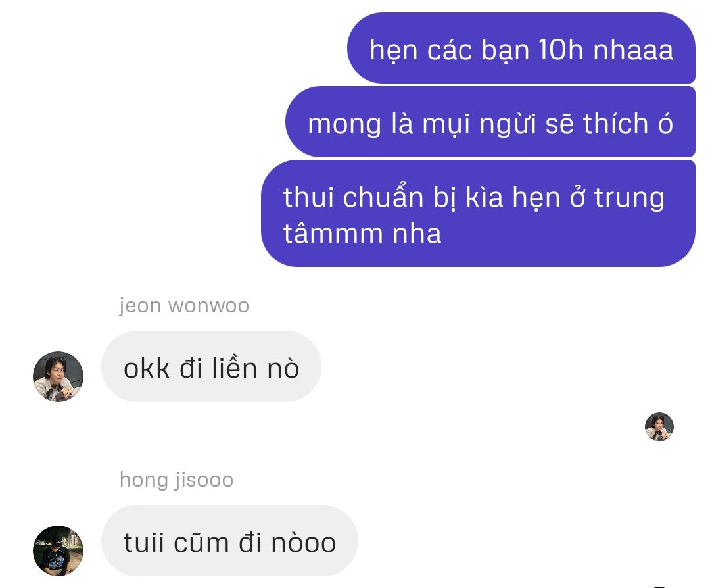Click the word 'thích' in the second purple bubble
710x588 pixels.
point(616,123)
